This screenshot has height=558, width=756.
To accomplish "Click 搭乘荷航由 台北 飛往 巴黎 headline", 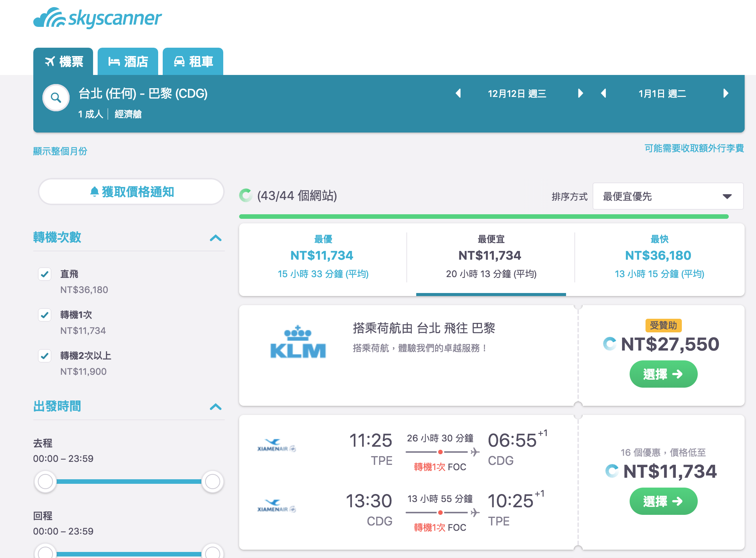I will pos(424,328).
